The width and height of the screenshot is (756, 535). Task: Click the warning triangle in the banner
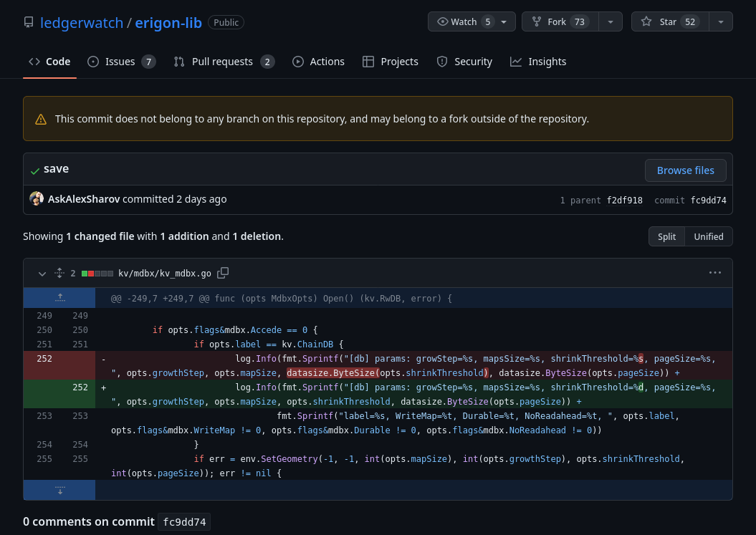click(41, 119)
